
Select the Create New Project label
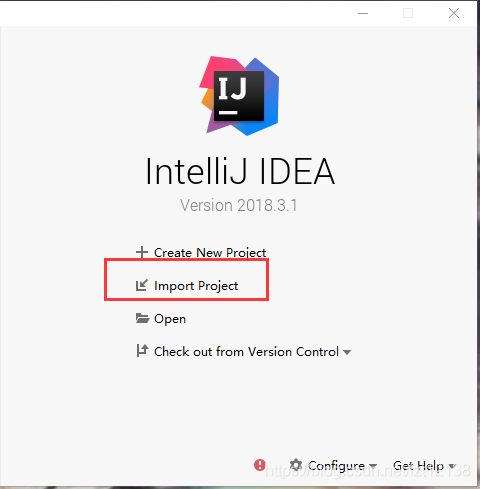210,253
